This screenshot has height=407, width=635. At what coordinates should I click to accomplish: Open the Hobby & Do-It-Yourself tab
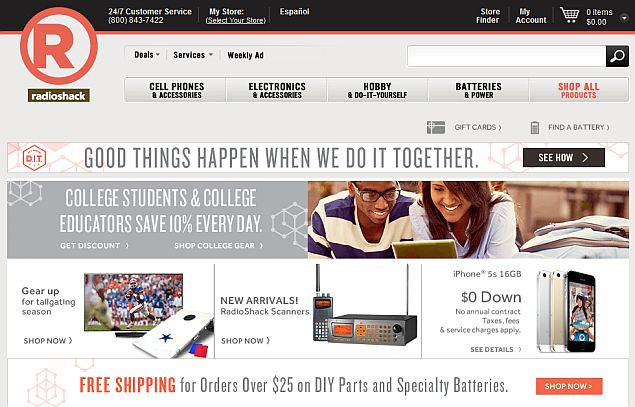pyautogui.click(x=377, y=90)
